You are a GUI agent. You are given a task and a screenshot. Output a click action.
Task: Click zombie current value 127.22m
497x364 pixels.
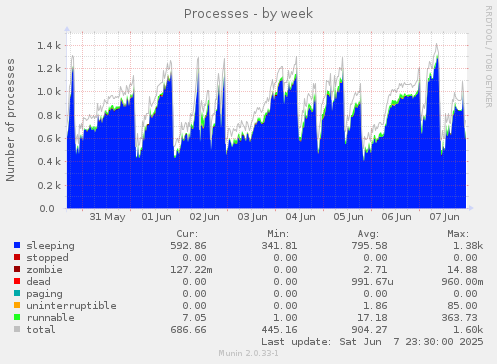coord(191,270)
